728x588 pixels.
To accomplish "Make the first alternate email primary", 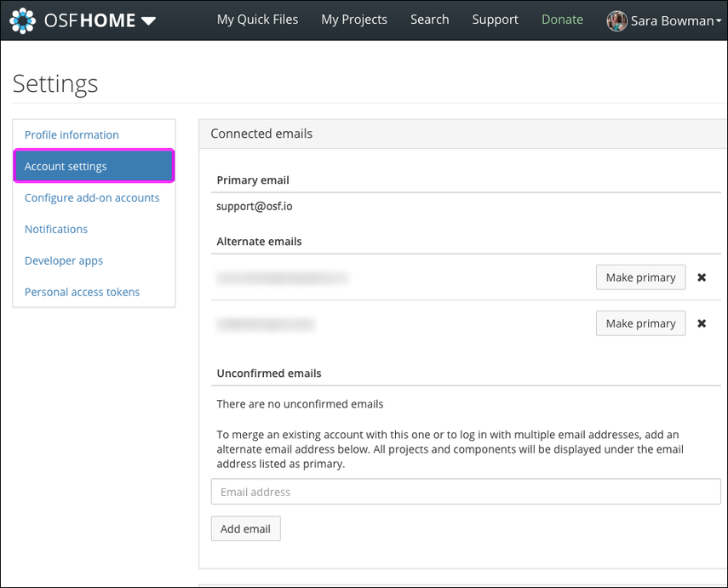I will coord(640,277).
